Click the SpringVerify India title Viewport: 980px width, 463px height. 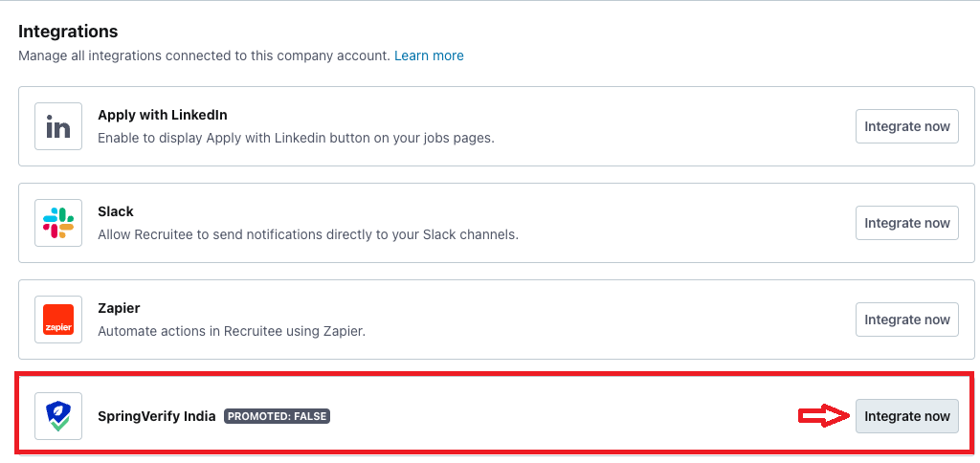(x=157, y=416)
